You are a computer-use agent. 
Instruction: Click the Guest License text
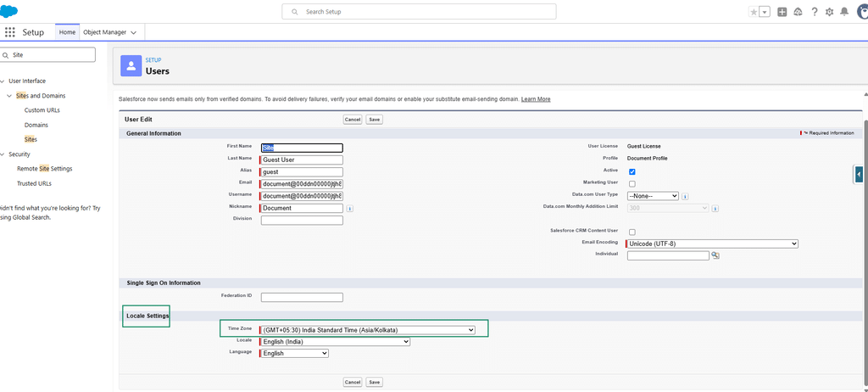643,147
